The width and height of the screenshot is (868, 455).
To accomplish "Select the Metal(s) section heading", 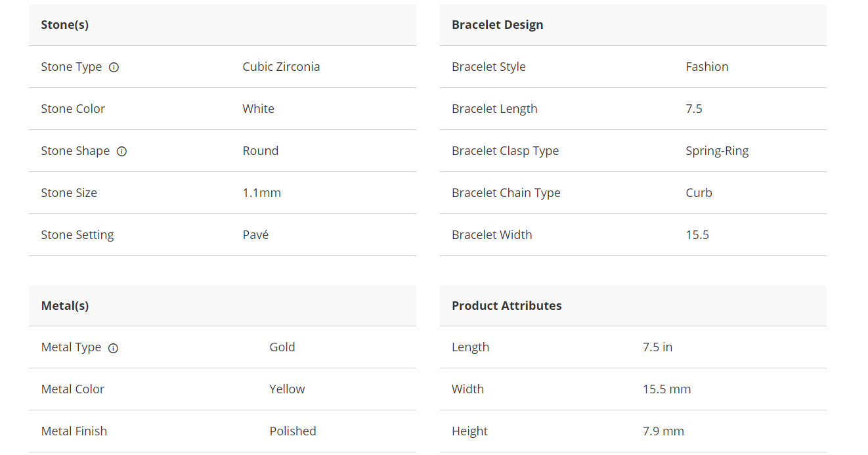I will pyautogui.click(x=65, y=305).
